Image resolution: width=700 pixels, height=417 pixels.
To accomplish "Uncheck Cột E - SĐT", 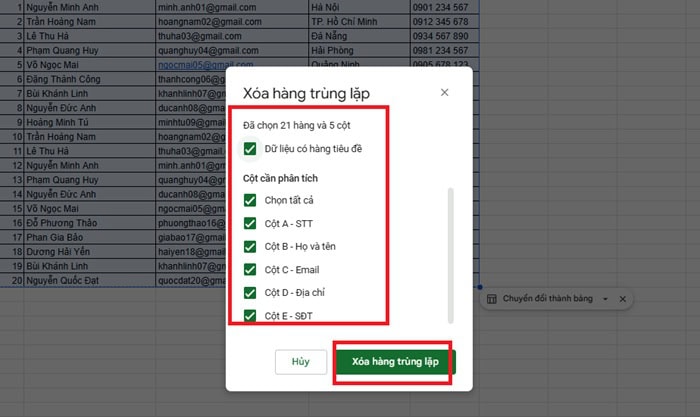I will click(x=250, y=316).
